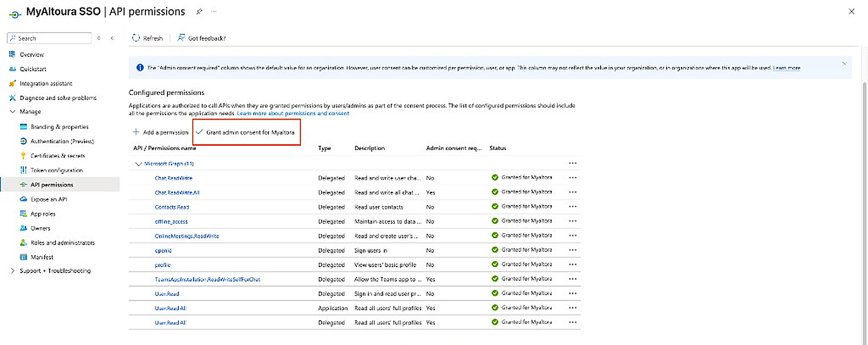868x345 pixels.
Task: Close the API permissions blade
Action: tap(851, 11)
